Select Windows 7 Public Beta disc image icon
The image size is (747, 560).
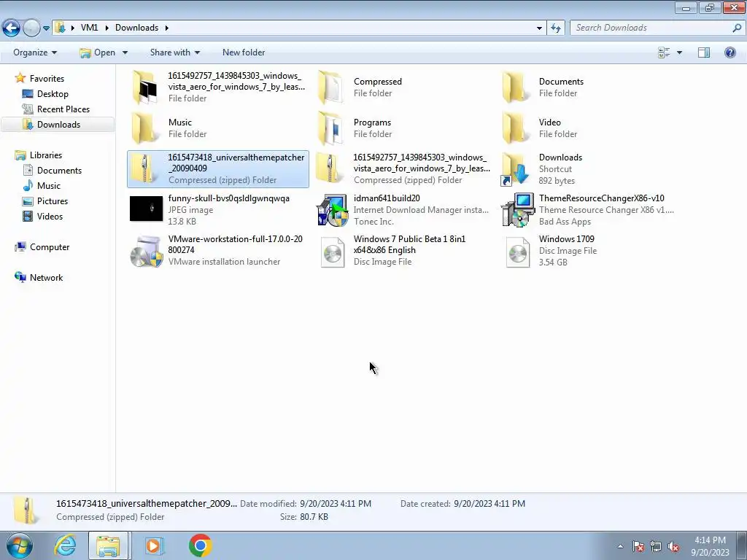click(332, 252)
